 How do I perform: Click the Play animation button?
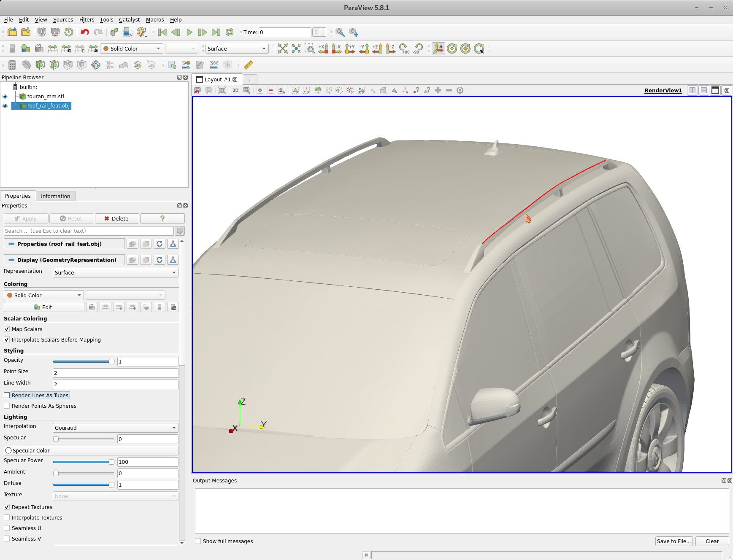pyautogui.click(x=189, y=32)
